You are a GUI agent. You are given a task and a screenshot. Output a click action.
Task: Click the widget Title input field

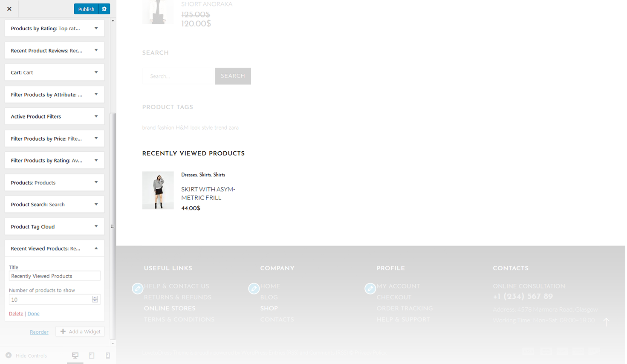pyautogui.click(x=55, y=276)
